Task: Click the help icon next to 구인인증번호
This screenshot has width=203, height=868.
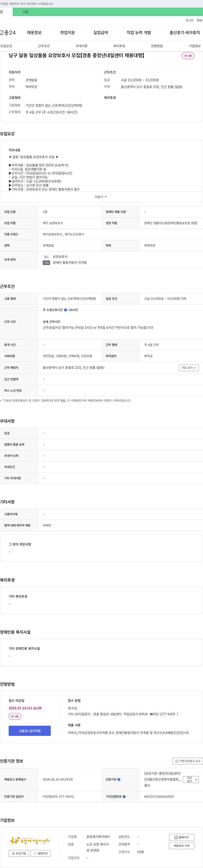Action: click(x=124, y=797)
